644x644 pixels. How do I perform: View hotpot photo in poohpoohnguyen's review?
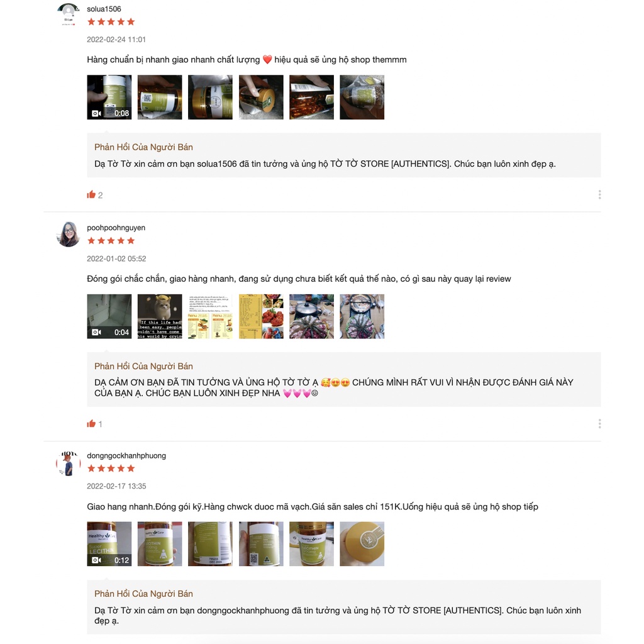click(311, 316)
